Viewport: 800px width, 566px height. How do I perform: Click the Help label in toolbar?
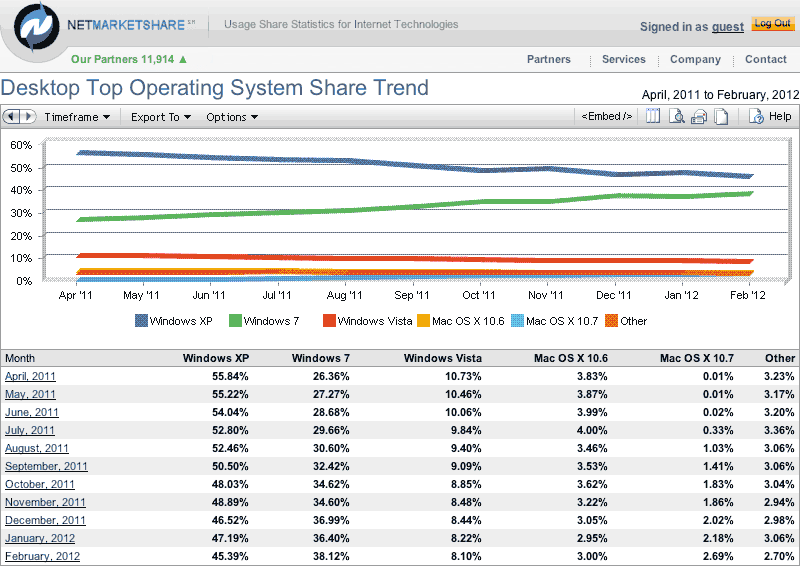pos(780,116)
